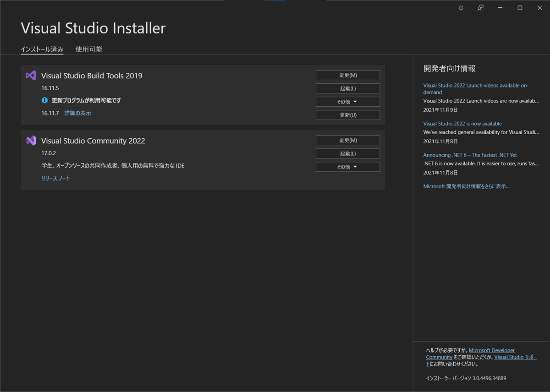
Task: Open the リリース ノート link
Action: 55,178
